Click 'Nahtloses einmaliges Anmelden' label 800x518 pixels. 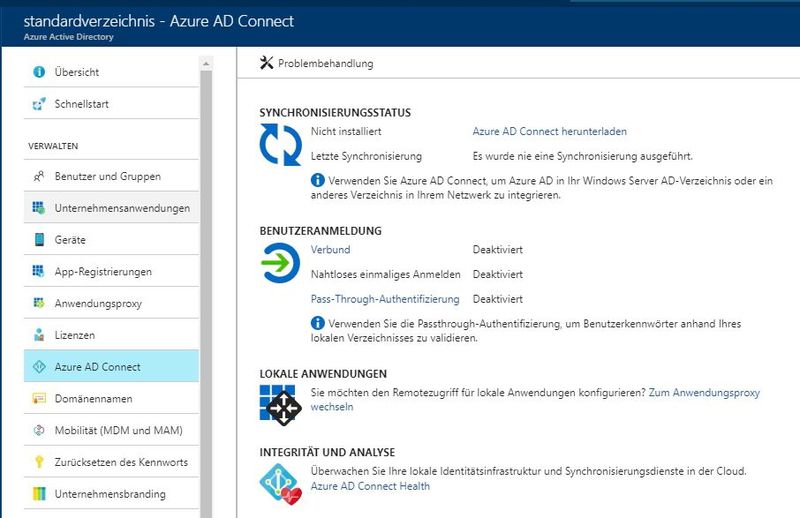tap(386, 274)
